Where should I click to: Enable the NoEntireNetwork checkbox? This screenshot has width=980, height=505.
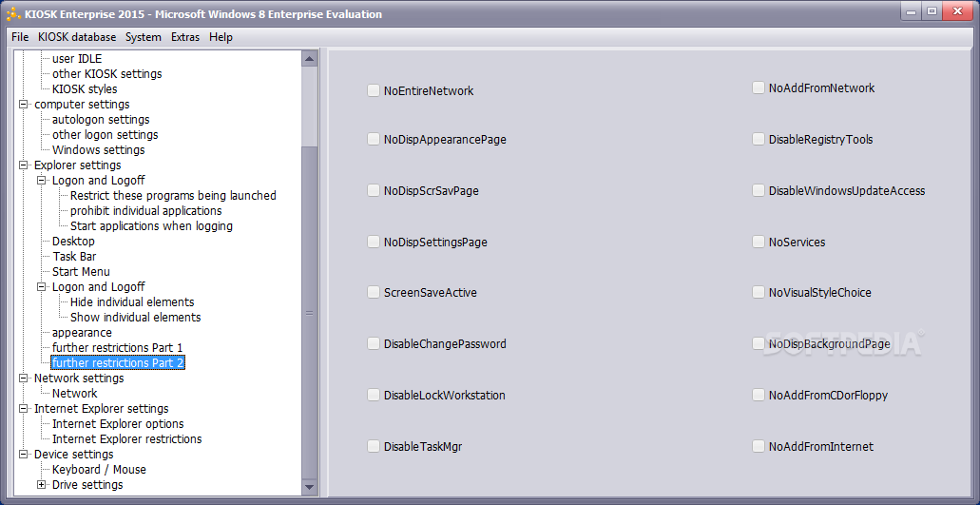(x=374, y=90)
